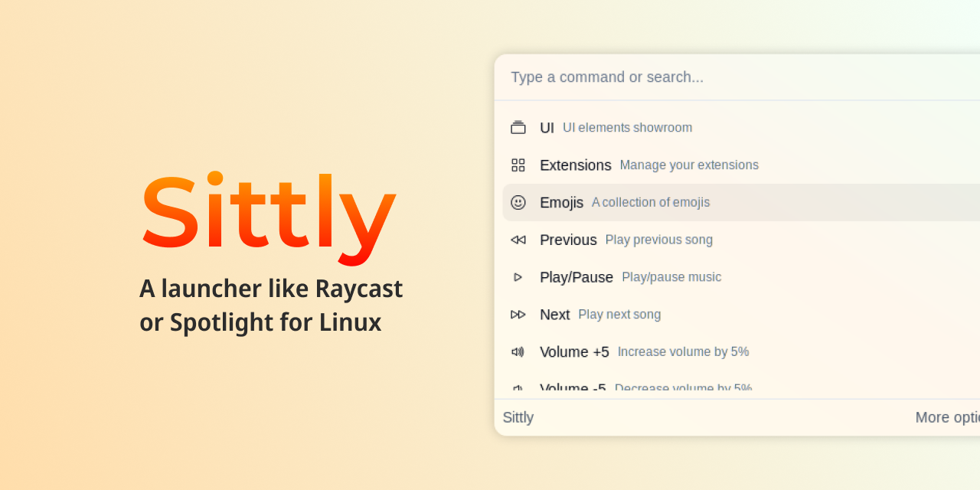
Task: Click the speaker icon for Volume -5
Action: coord(518,389)
